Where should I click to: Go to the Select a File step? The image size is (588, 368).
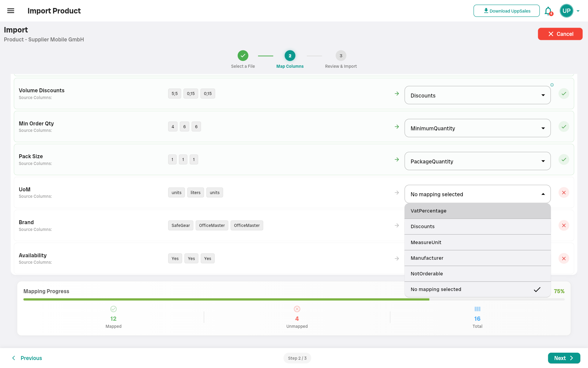(x=243, y=56)
